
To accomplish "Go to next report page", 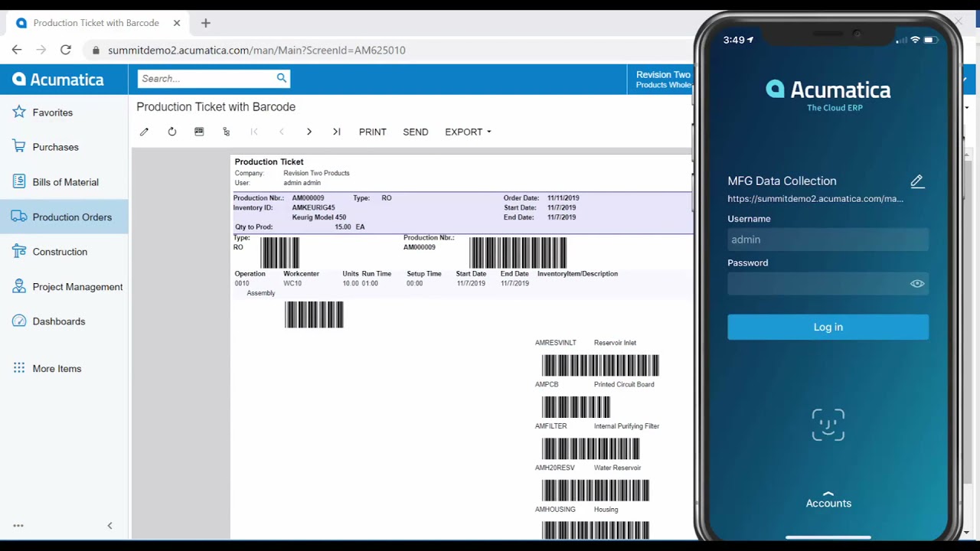I will pyautogui.click(x=309, y=132).
